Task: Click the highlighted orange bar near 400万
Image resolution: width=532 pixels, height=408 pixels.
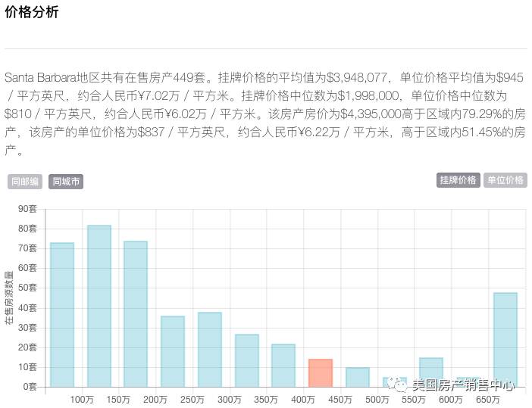Action: click(321, 373)
